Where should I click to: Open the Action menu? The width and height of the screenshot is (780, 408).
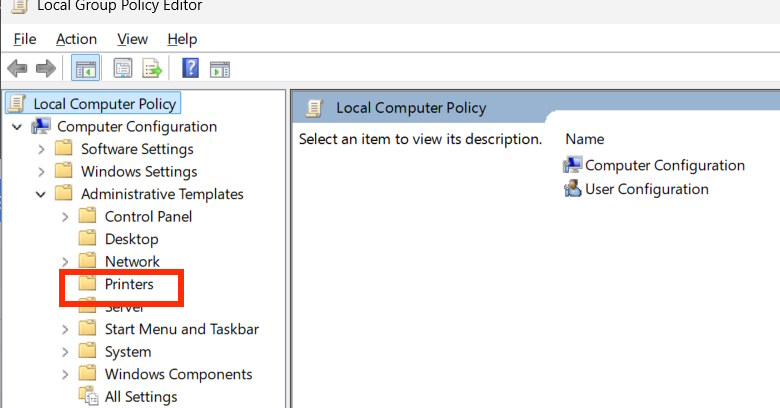[76, 39]
